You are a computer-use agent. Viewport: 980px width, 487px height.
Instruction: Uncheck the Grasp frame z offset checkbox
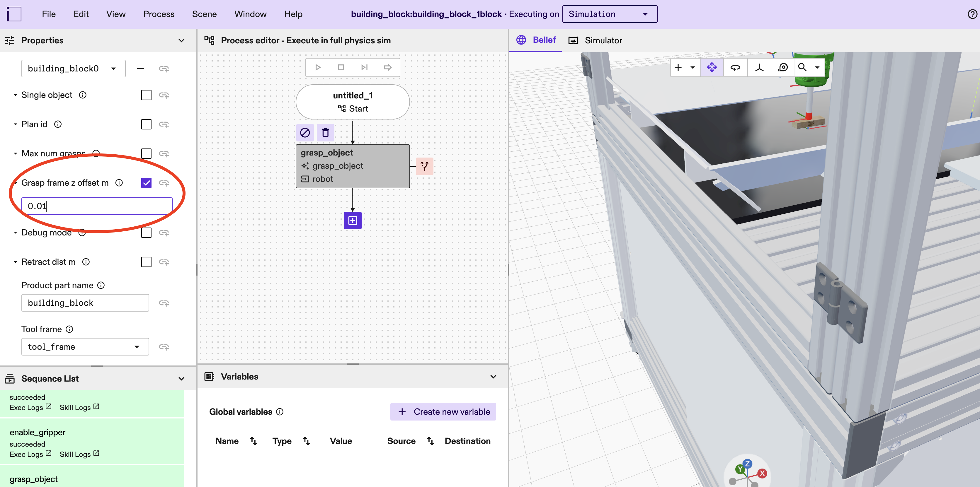tap(146, 182)
